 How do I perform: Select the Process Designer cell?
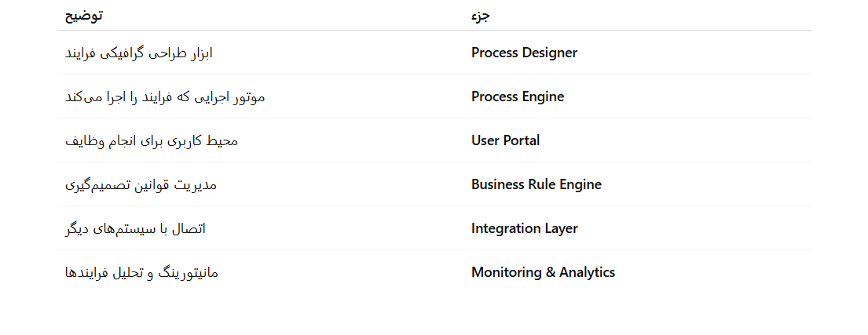point(524,53)
